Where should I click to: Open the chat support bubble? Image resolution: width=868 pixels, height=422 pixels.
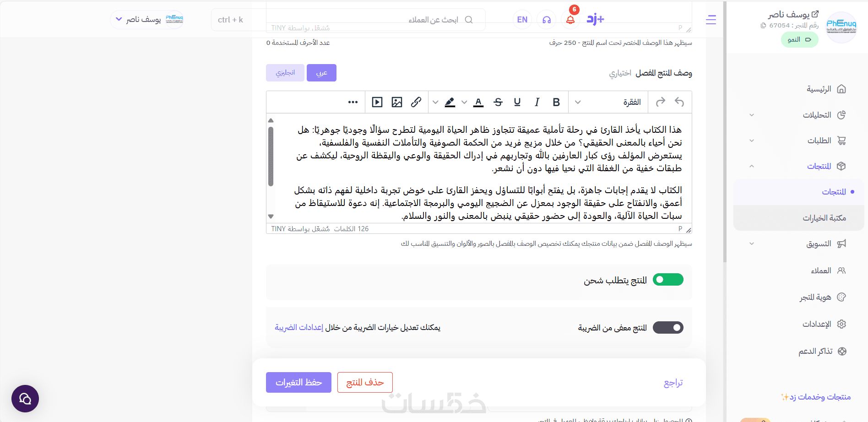coord(25,399)
